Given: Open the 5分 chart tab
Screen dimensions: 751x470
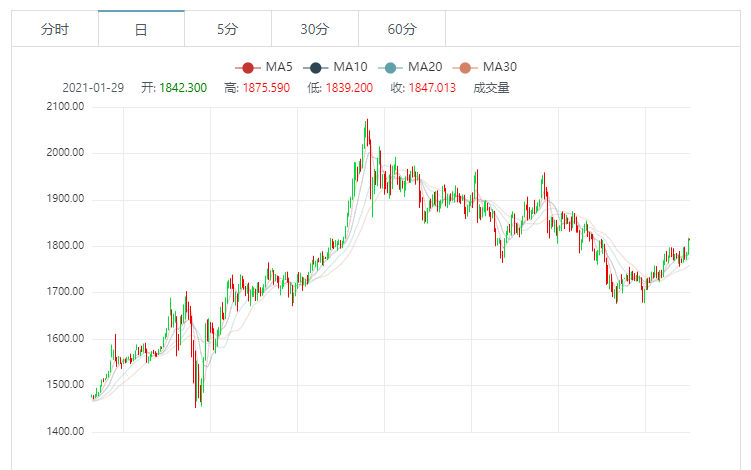Looking at the screenshot, I should 228,29.
